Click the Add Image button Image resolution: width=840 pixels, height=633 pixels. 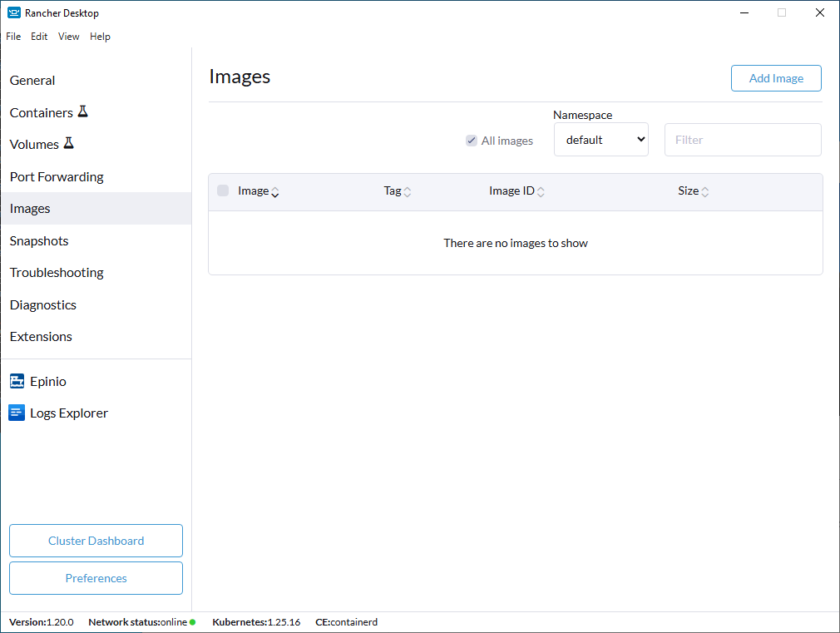click(x=776, y=78)
